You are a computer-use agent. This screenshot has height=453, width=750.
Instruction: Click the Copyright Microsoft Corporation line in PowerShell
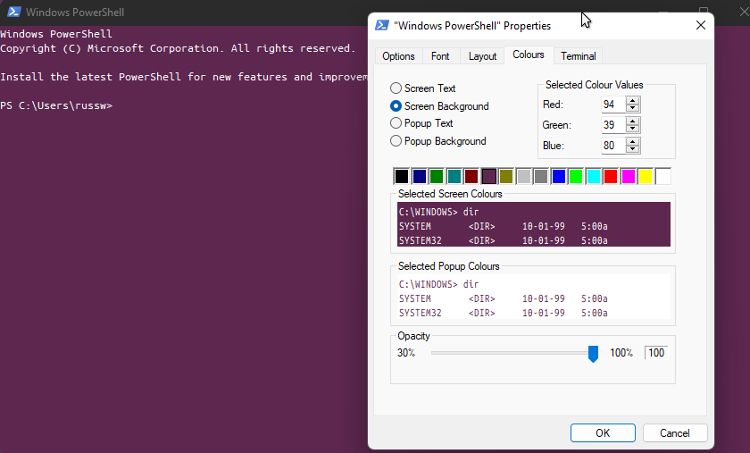(177, 48)
